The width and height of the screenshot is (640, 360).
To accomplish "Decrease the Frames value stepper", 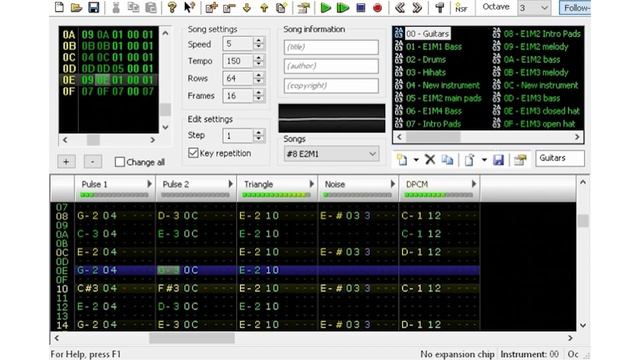I will click(258, 99).
